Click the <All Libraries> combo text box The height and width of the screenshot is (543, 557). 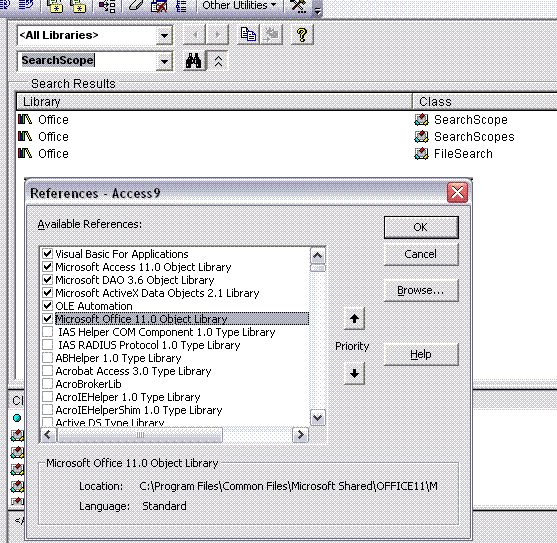click(87, 35)
